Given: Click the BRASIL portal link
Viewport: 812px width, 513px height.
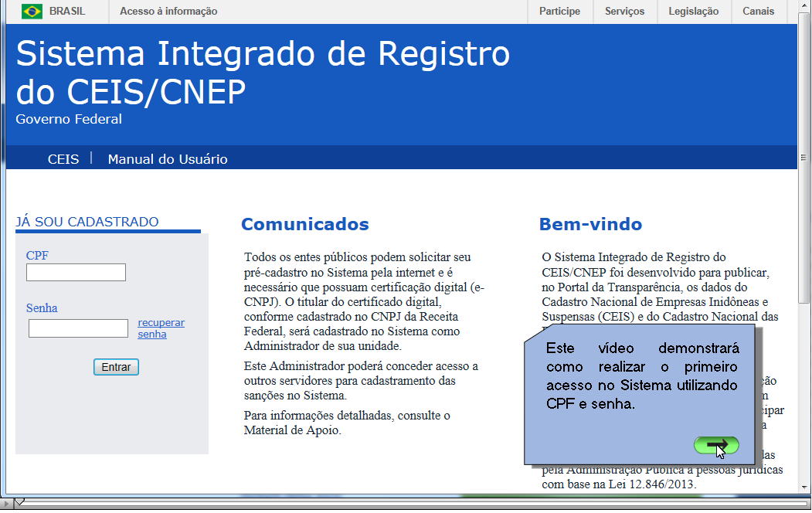Looking at the screenshot, I should 67,12.
